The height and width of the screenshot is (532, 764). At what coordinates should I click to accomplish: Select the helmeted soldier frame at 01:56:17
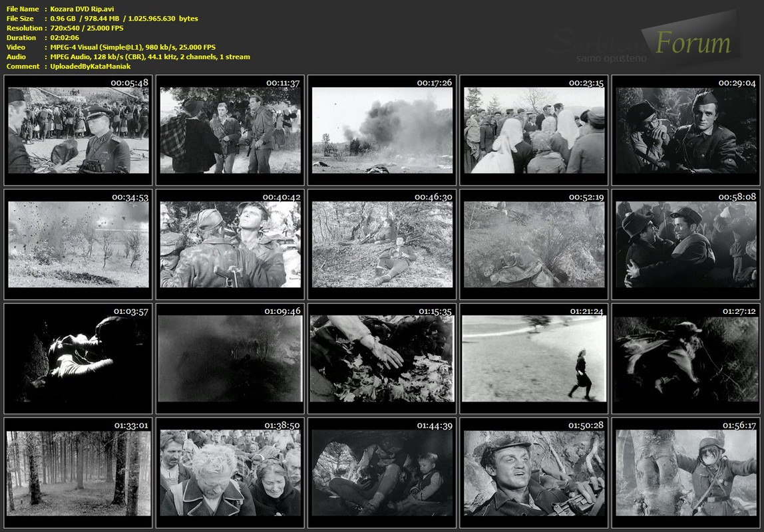tap(686, 473)
